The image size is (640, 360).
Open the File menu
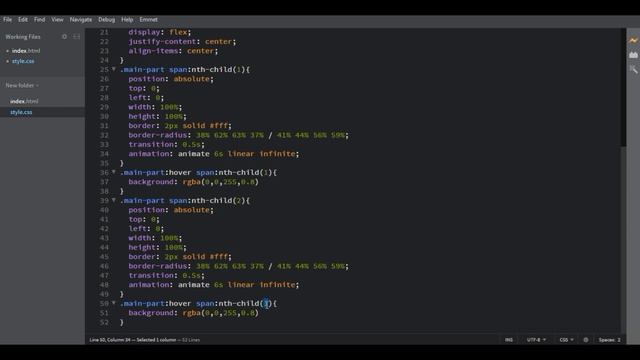click(7, 20)
